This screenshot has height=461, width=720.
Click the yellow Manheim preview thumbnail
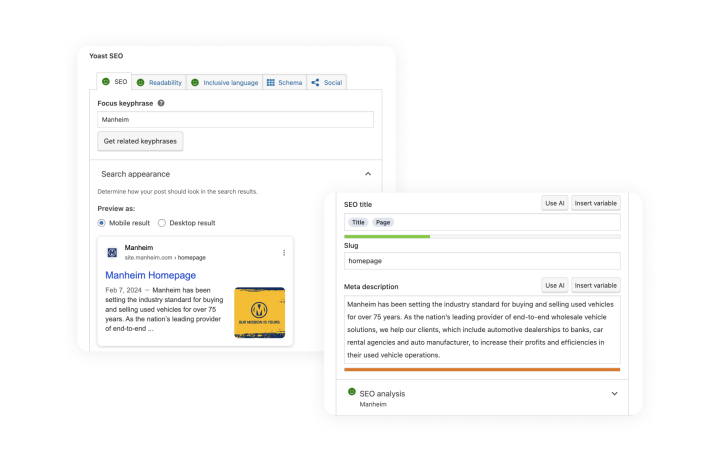coord(259,312)
